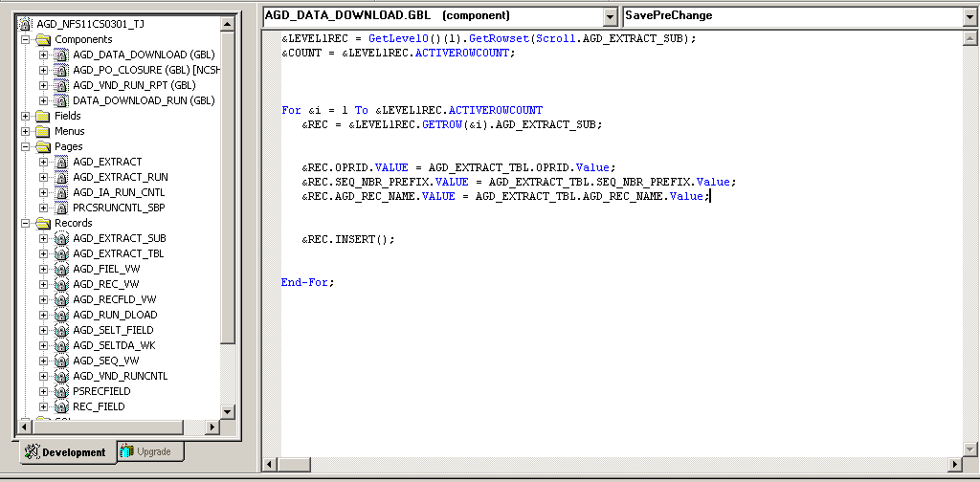
Task: Click the AGD_SELT_FIELD record icon
Action: coord(60,330)
